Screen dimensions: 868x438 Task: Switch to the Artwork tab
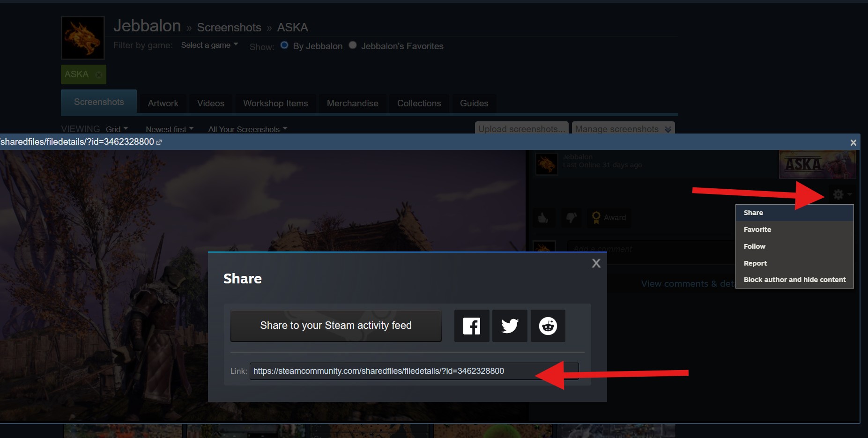pos(163,104)
